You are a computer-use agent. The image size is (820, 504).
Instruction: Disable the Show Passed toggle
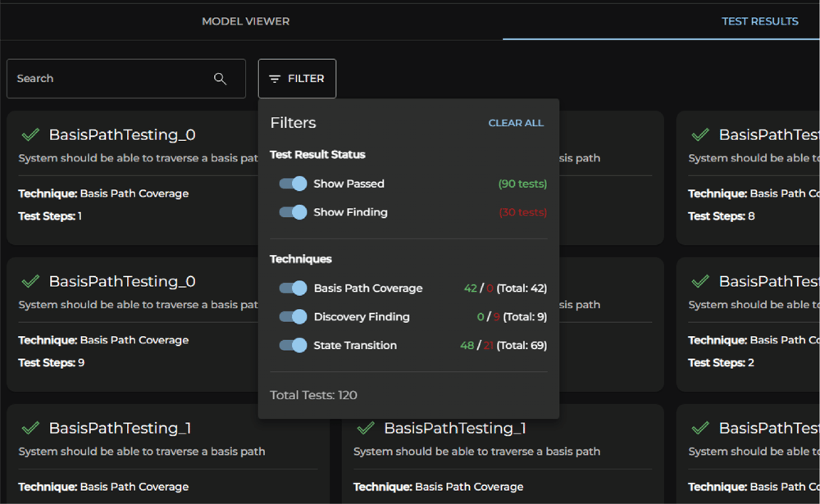293,184
